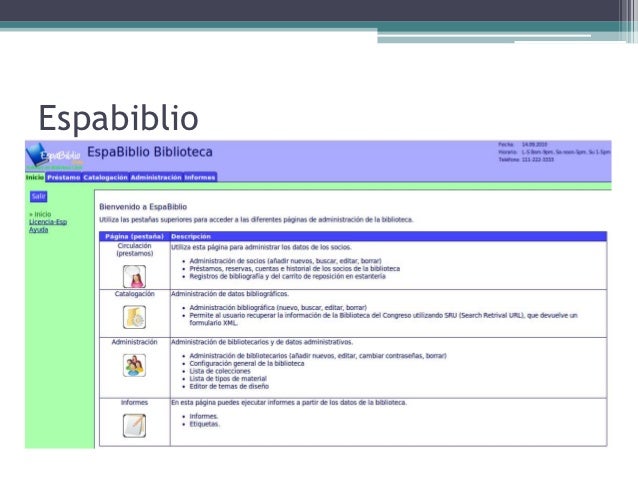The height and width of the screenshot is (479, 638).
Task: Click the 'Circulación (prestamos)' cell label
Action: [x=135, y=249]
